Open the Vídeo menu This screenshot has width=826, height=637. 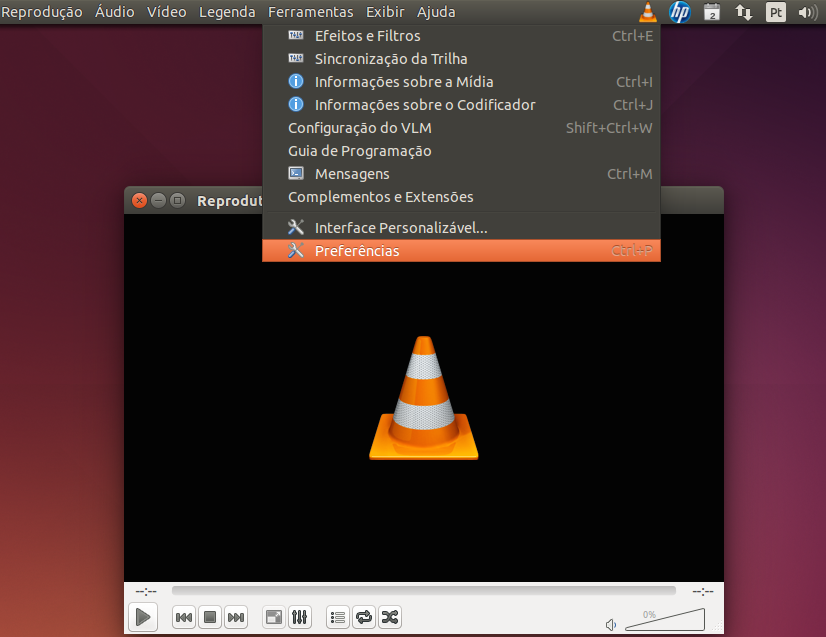click(166, 12)
